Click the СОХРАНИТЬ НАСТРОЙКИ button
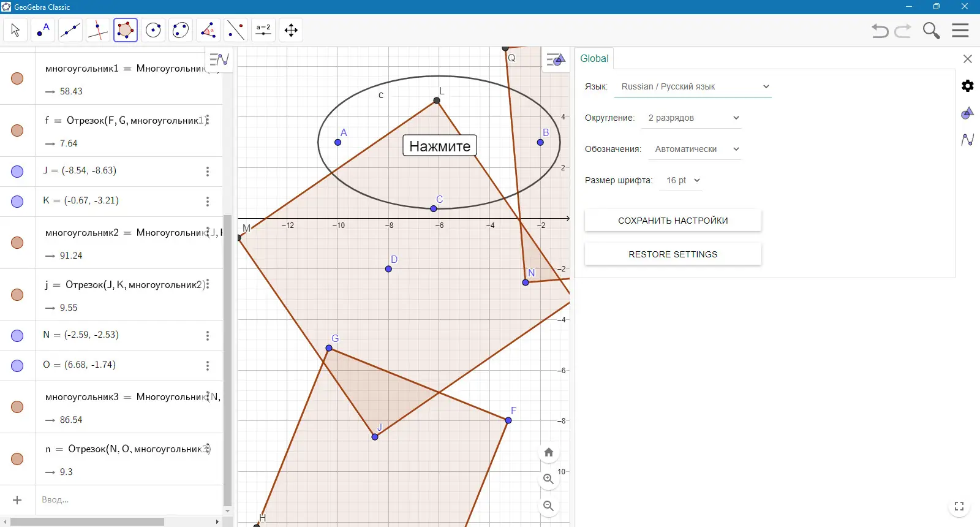The height and width of the screenshot is (527, 980). [x=673, y=221]
